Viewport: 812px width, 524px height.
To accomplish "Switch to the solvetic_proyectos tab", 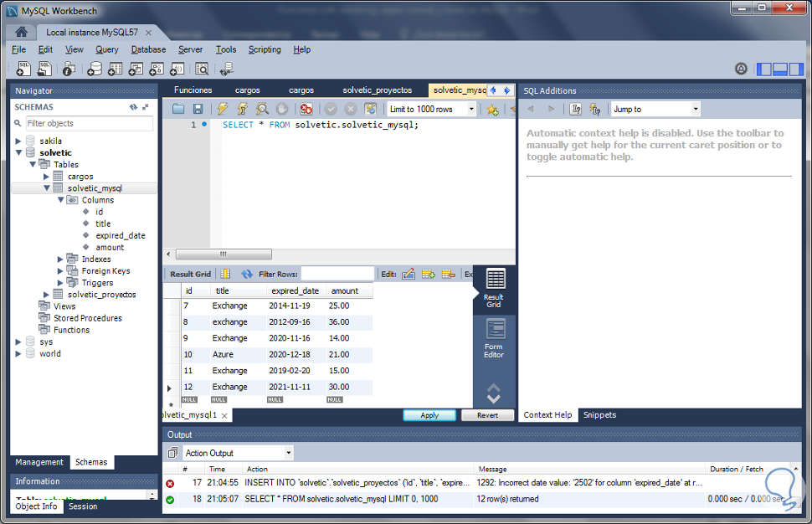I will click(377, 90).
